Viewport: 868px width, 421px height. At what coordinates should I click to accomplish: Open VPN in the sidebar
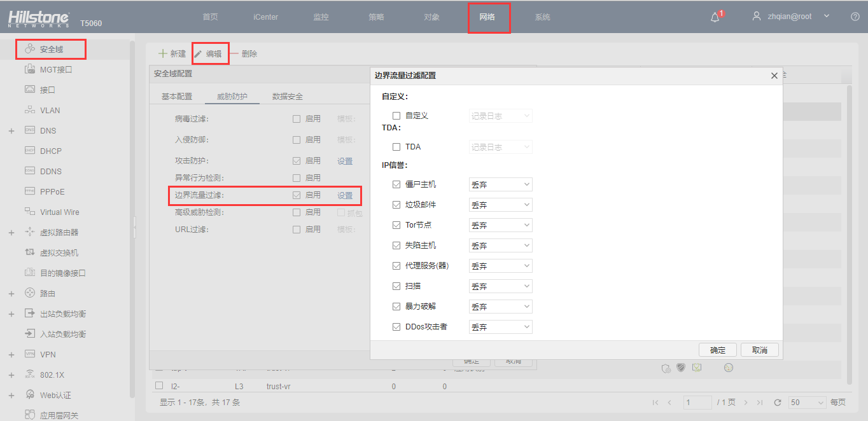click(x=48, y=354)
